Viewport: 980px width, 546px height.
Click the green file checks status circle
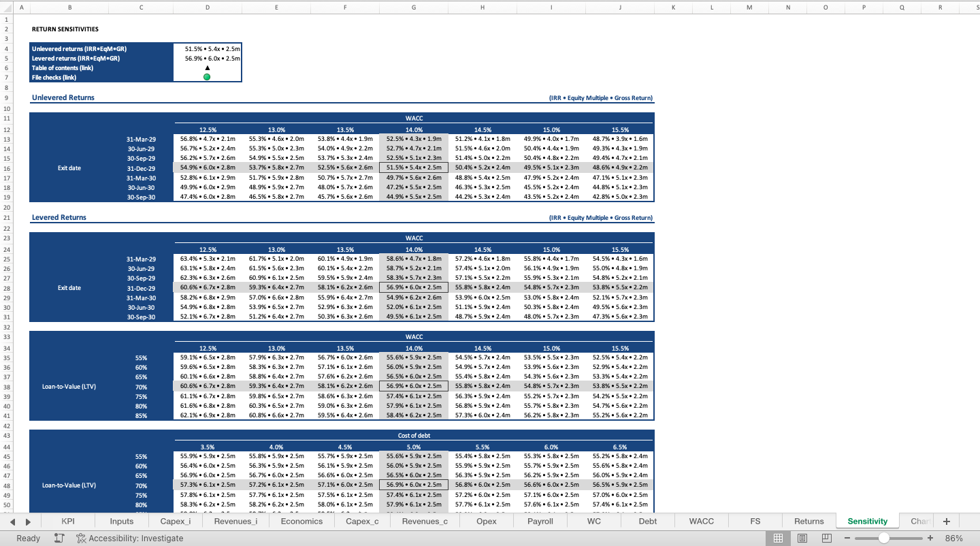click(x=206, y=77)
